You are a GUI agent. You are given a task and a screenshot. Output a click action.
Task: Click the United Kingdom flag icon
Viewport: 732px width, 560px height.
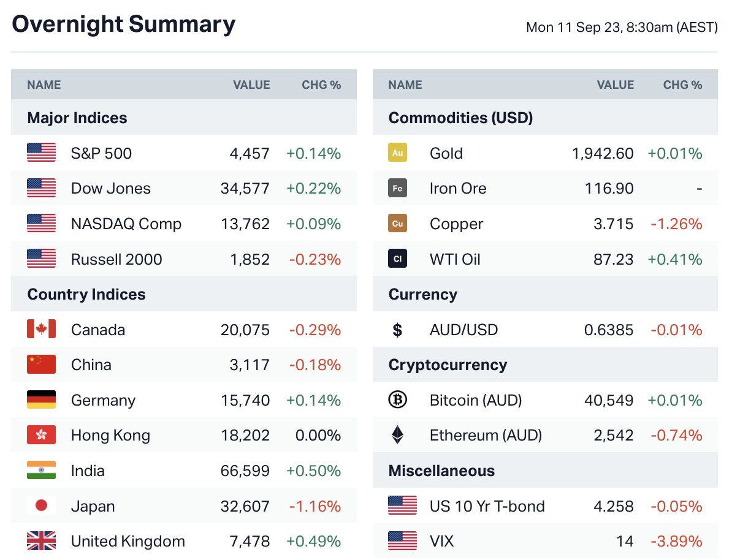pyautogui.click(x=41, y=542)
